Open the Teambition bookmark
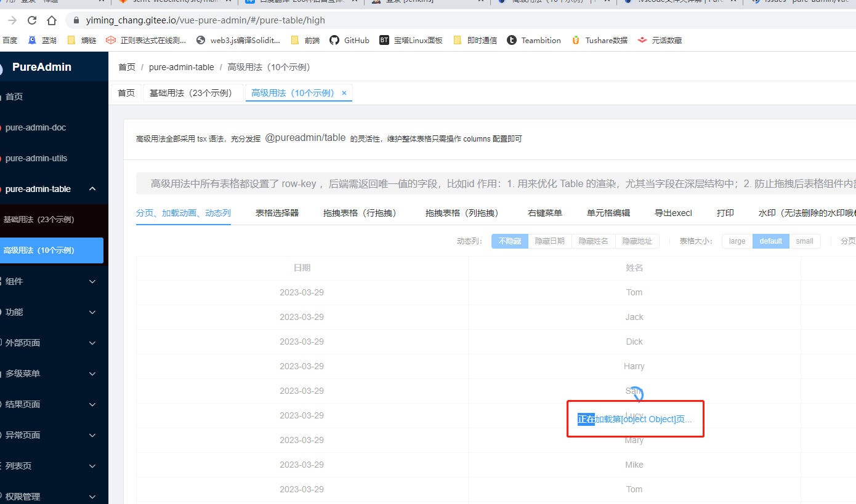 click(x=533, y=40)
